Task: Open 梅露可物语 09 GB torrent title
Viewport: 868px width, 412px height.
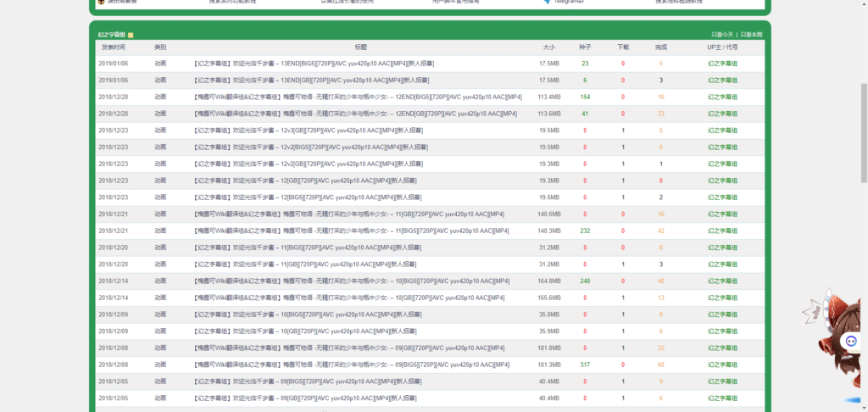Action: point(349,348)
